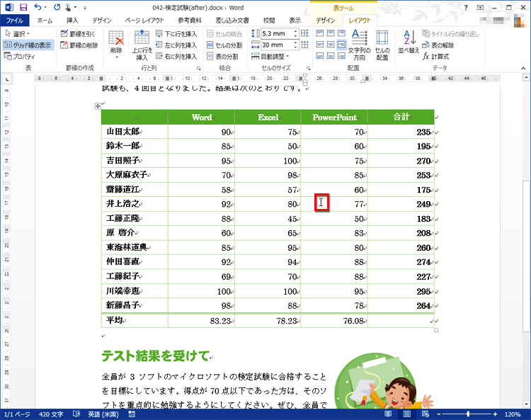
Task: Click the Undo arrow icon
Action: coord(38,7)
